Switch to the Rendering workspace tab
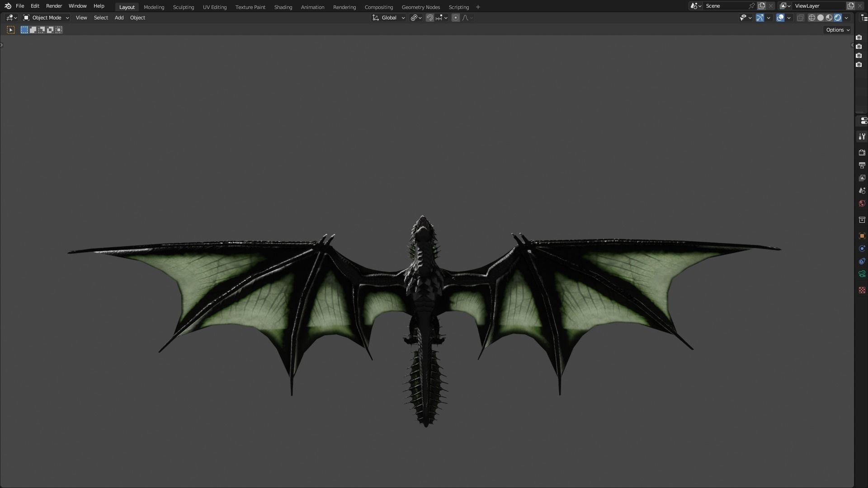Viewport: 868px width, 488px height. [344, 7]
